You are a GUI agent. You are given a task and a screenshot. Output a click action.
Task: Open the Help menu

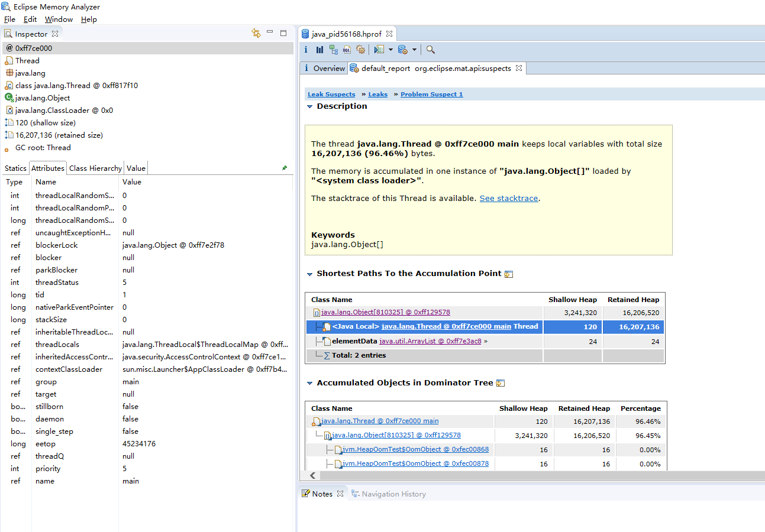coord(89,19)
